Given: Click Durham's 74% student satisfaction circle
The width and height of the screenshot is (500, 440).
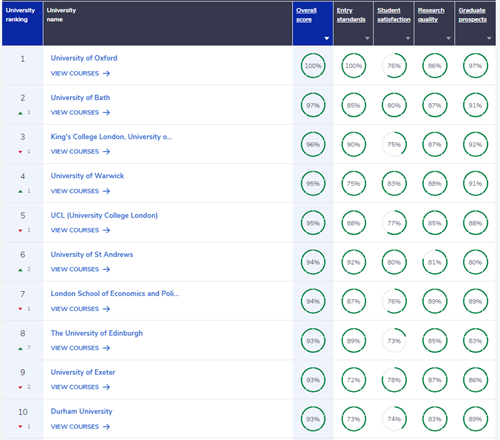Looking at the screenshot, I should [394, 419].
